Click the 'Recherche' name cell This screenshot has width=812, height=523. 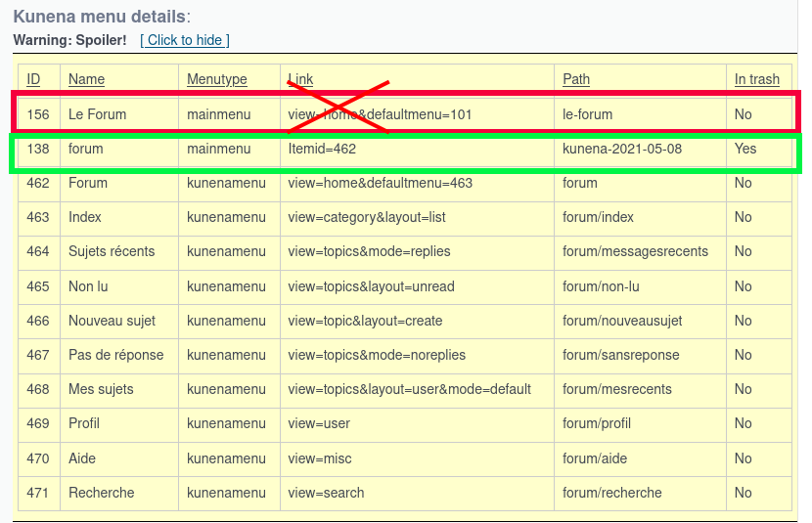pos(101,493)
